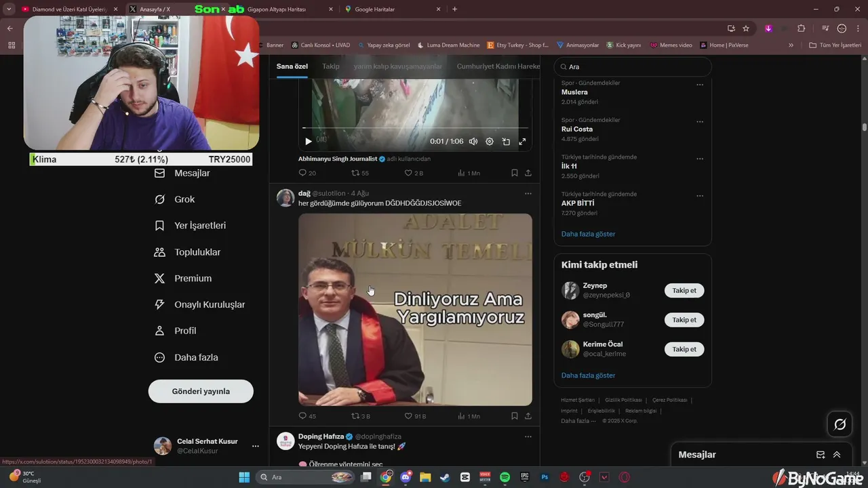Play the video in the top post

coord(309,142)
